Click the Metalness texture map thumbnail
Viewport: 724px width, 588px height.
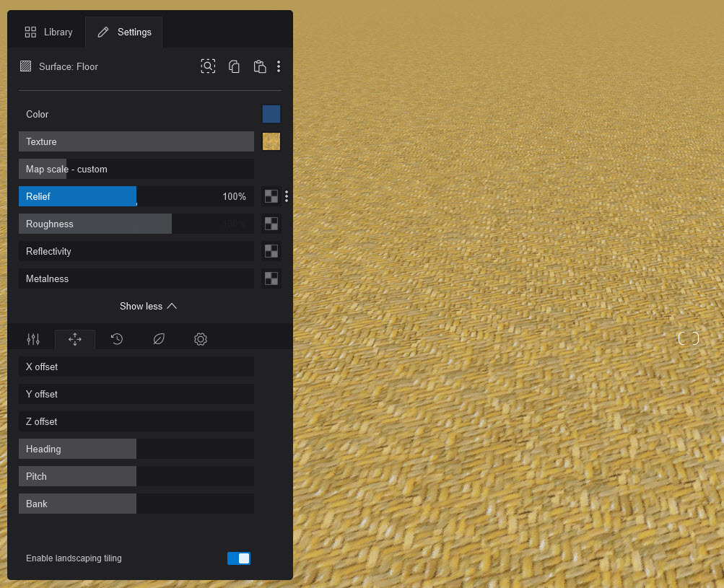(x=271, y=278)
